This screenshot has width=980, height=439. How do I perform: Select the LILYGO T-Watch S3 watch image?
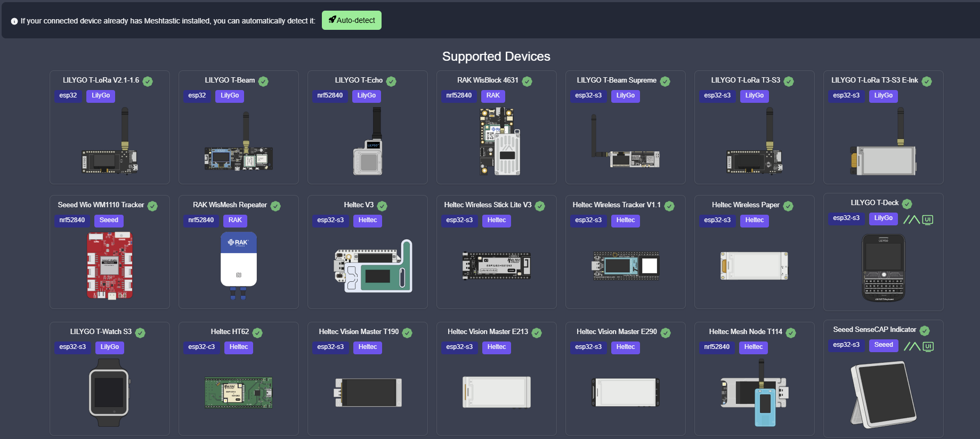point(109,392)
